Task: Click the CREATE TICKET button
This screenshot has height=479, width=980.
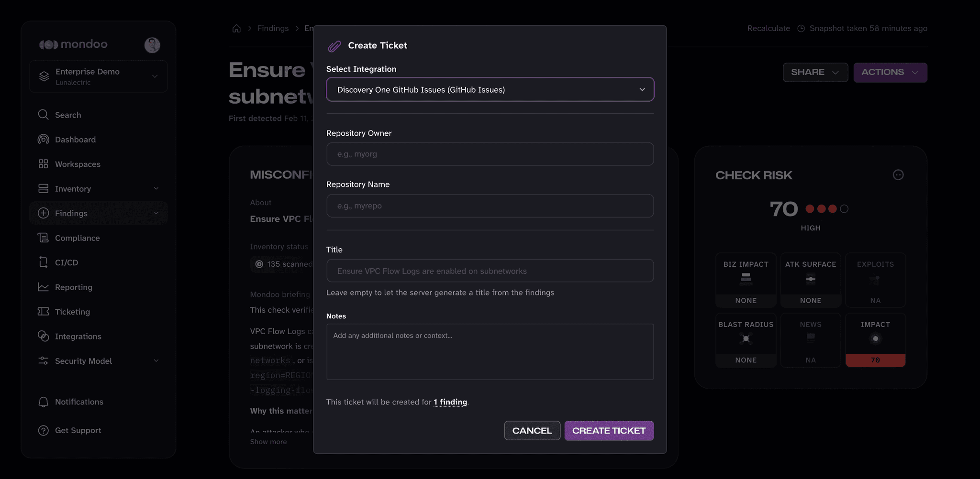Action: [x=609, y=431]
